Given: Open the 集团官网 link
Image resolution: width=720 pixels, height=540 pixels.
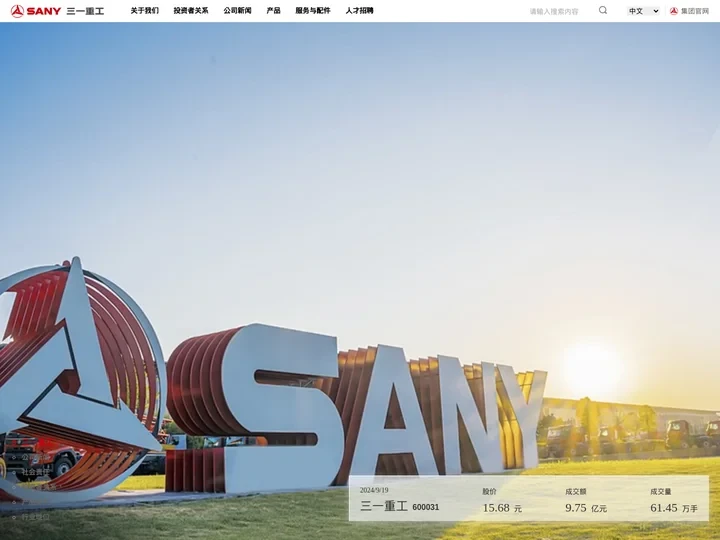Looking at the screenshot, I should (x=695, y=11).
